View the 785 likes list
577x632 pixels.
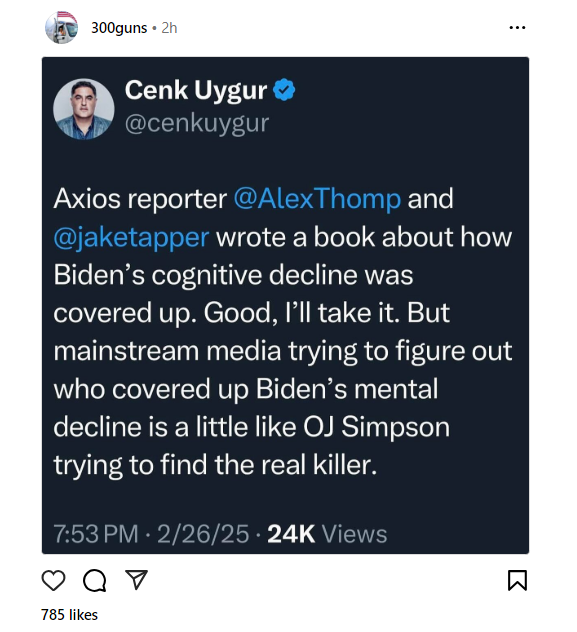point(69,615)
